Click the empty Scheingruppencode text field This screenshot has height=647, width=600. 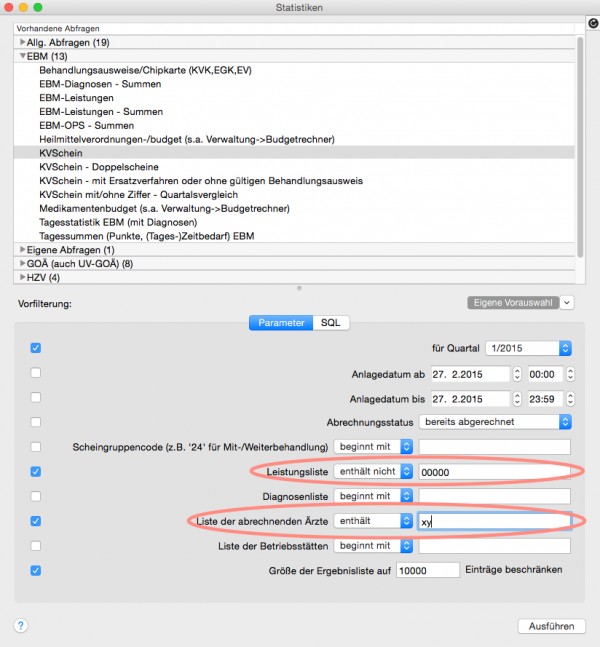(495, 447)
